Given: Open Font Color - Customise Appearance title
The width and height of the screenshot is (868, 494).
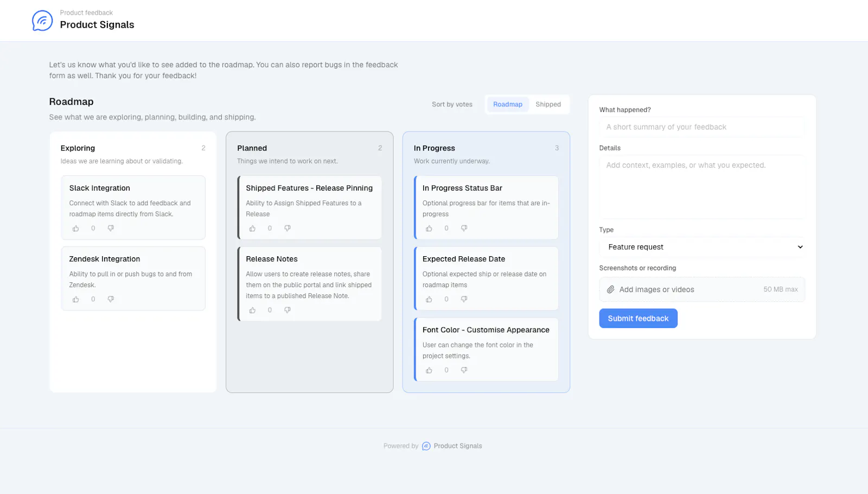Looking at the screenshot, I should click(x=486, y=330).
